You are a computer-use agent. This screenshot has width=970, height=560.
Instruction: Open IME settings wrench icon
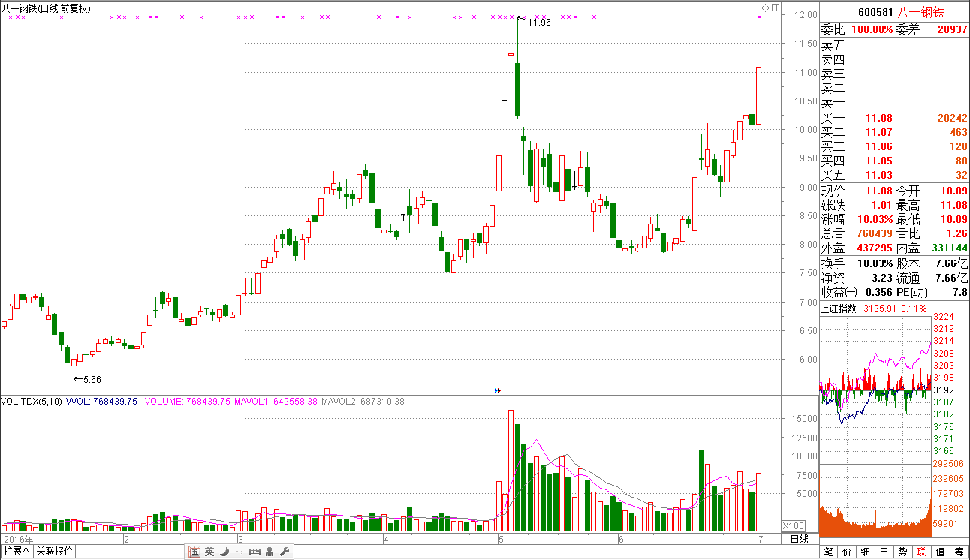pos(285,552)
